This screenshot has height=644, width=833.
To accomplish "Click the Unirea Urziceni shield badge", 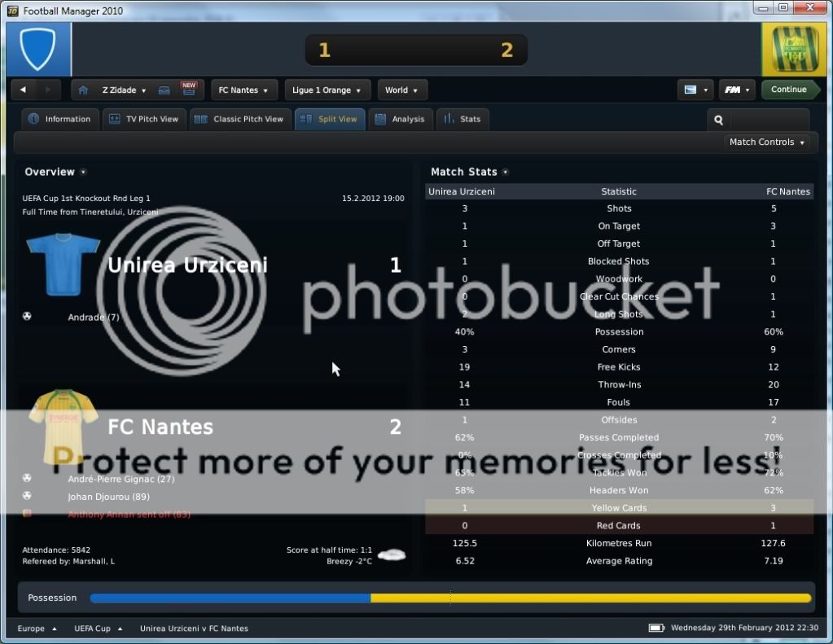I will [x=37, y=50].
